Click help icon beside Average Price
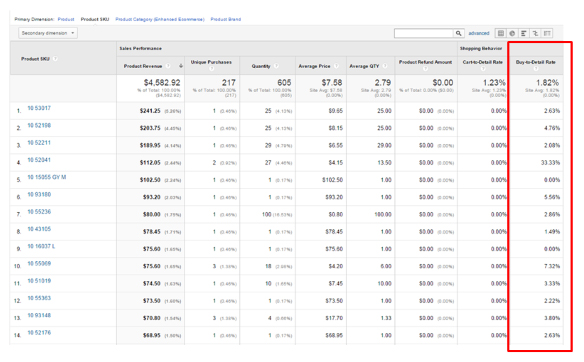Image resolution: width=584 pixels, height=362 pixels. point(336,66)
